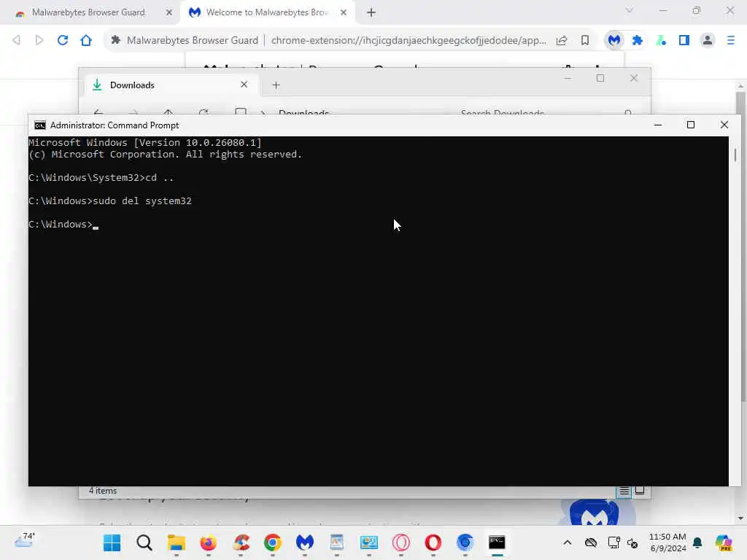
Task: Maximize the Command Prompt window
Action: click(690, 125)
